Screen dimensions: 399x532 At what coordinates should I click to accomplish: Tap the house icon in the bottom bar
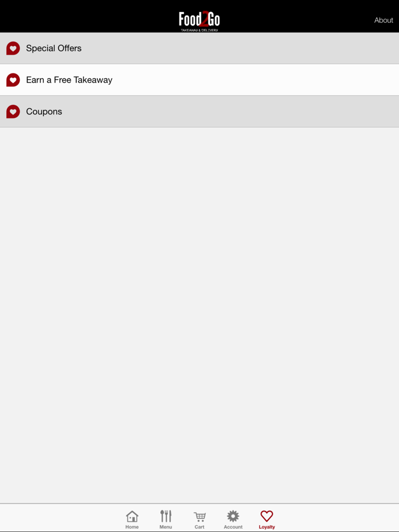[132, 517]
